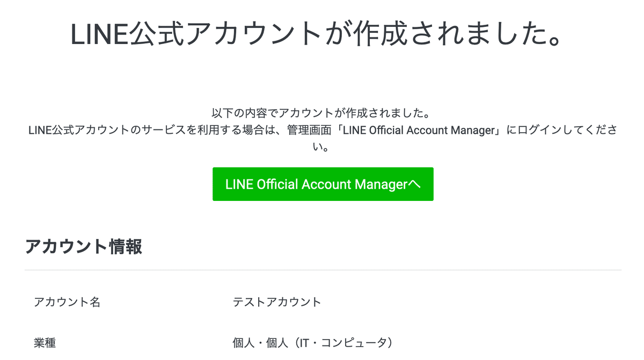This screenshot has width=644, height=360.
Task: Click the trailing い。 text line
Action: 323,146
